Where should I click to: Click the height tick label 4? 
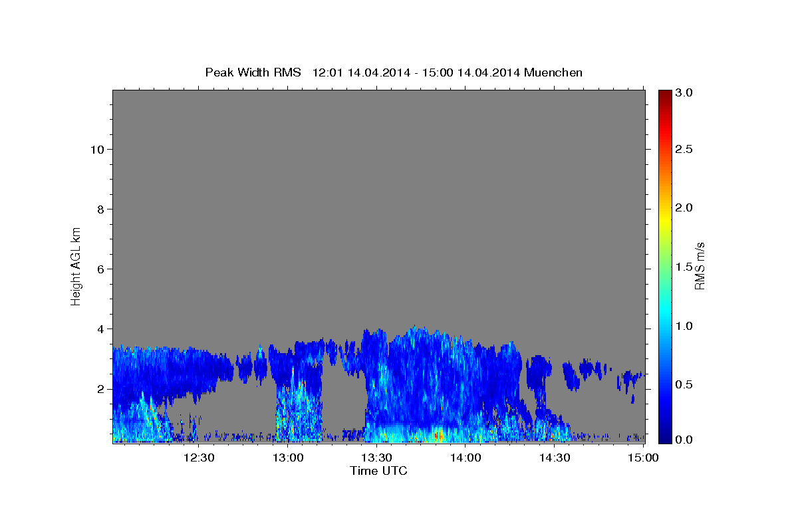coord(102,329)
